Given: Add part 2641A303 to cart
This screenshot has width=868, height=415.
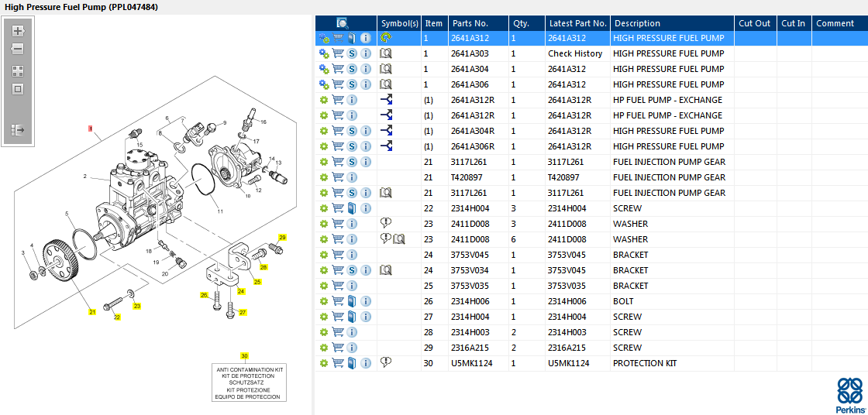Looking at the screenshot, I should click(338, 53).
